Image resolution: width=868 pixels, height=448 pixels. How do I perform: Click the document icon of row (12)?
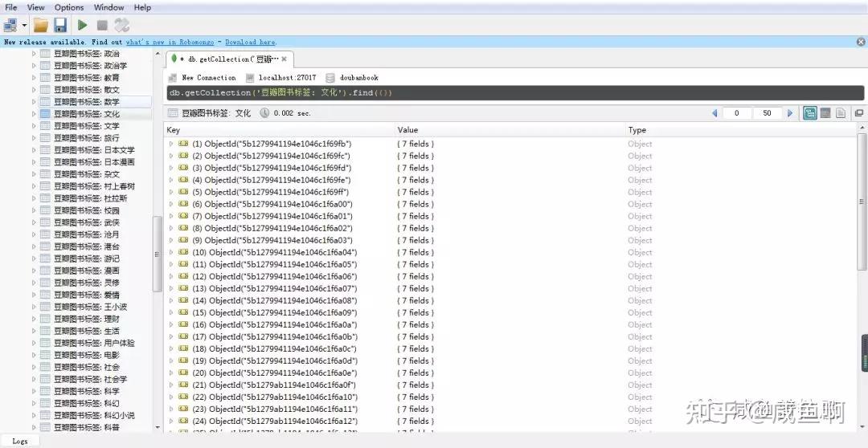(x=183, y=276)
